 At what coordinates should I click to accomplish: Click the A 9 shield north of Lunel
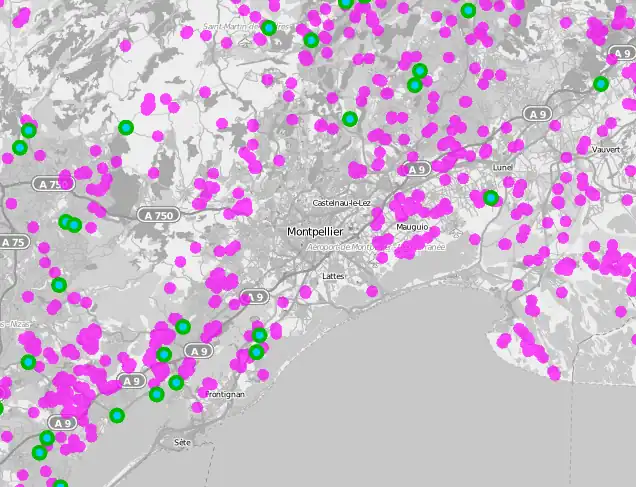click(x=538, y=115)
